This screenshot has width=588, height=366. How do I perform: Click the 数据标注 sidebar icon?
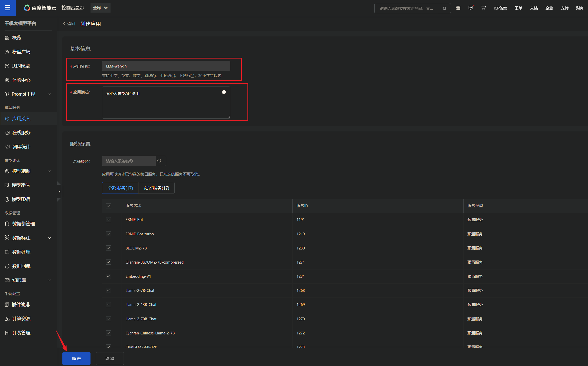pos(7,238)
